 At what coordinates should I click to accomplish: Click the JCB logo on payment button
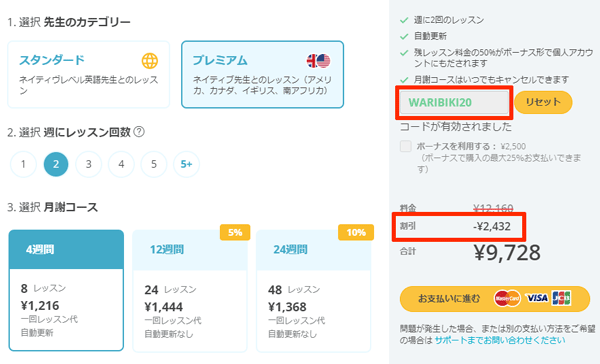coord(561,298)
